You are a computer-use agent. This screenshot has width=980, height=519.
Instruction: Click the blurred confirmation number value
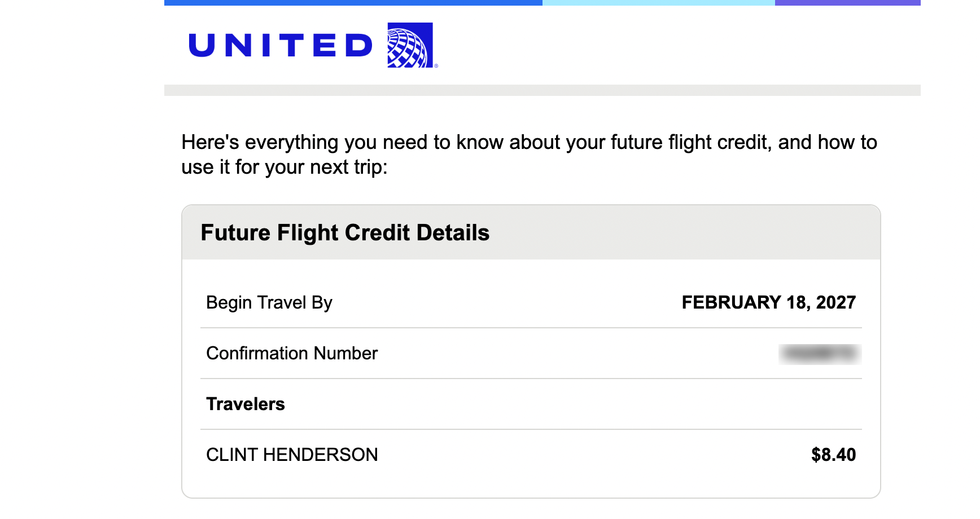pyautogui.click(x=820, y=354)
